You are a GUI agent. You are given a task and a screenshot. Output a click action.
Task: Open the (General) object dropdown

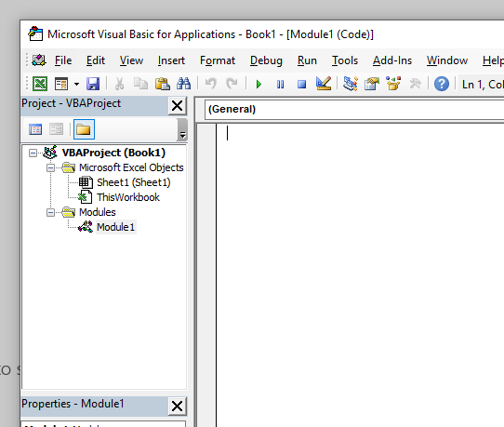click(353, 109)
